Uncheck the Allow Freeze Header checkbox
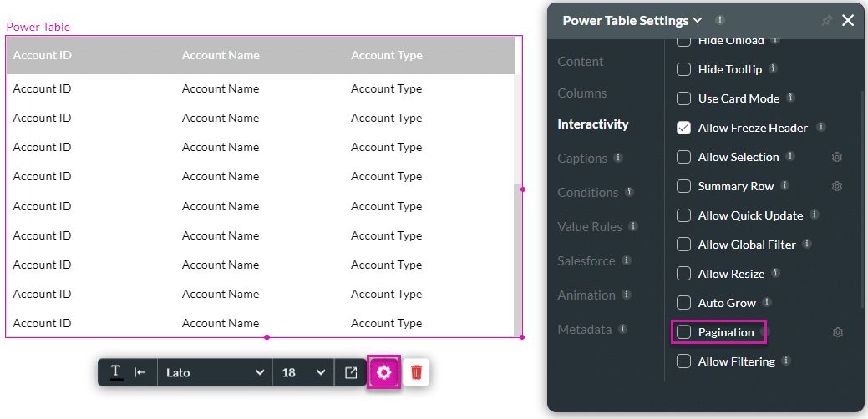The height and width of the screenshot is (419, 868). 683,129
